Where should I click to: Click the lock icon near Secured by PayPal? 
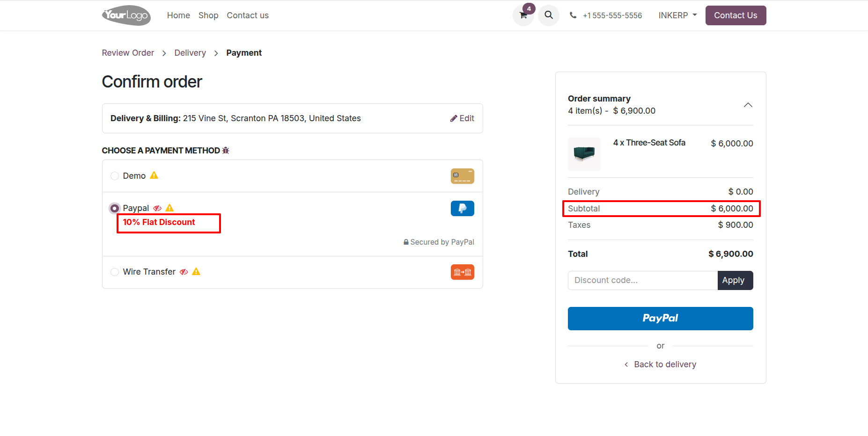(406, 242)
